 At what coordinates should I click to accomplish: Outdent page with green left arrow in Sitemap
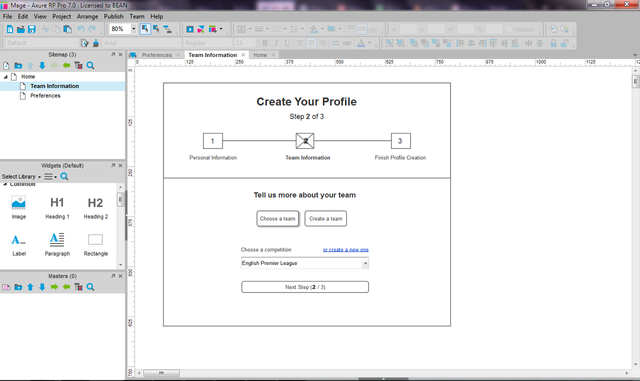coord(66,65)
